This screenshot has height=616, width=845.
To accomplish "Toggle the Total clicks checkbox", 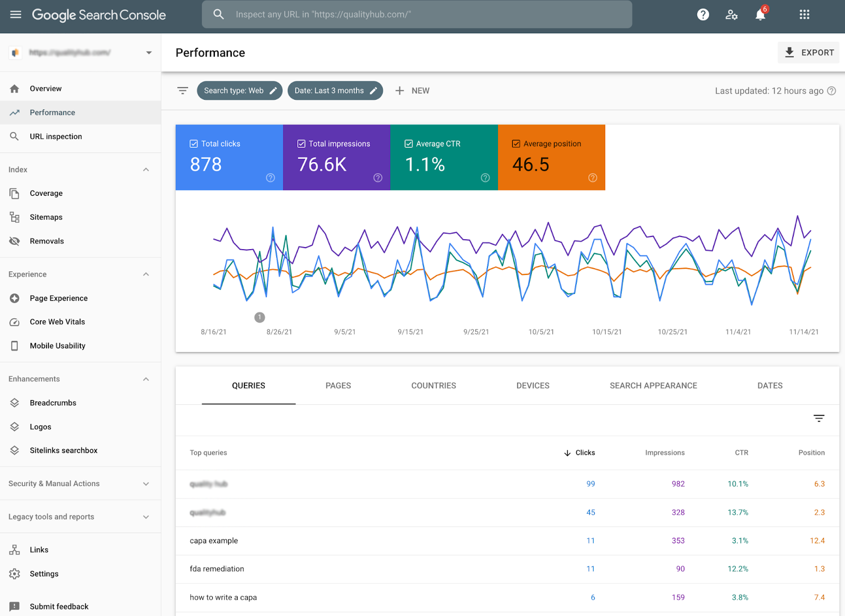I will 194,144.
